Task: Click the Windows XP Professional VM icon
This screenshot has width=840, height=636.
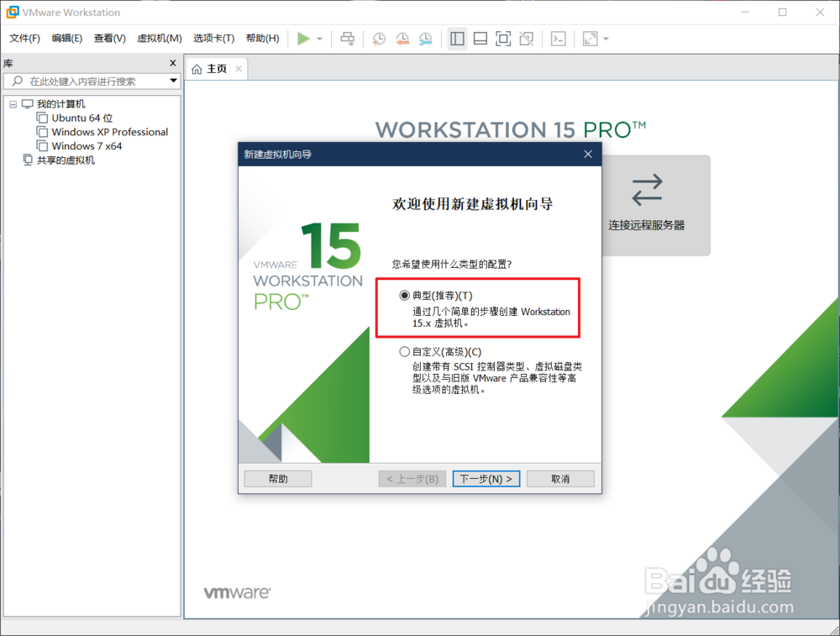Action: click(x=42, y=132)
